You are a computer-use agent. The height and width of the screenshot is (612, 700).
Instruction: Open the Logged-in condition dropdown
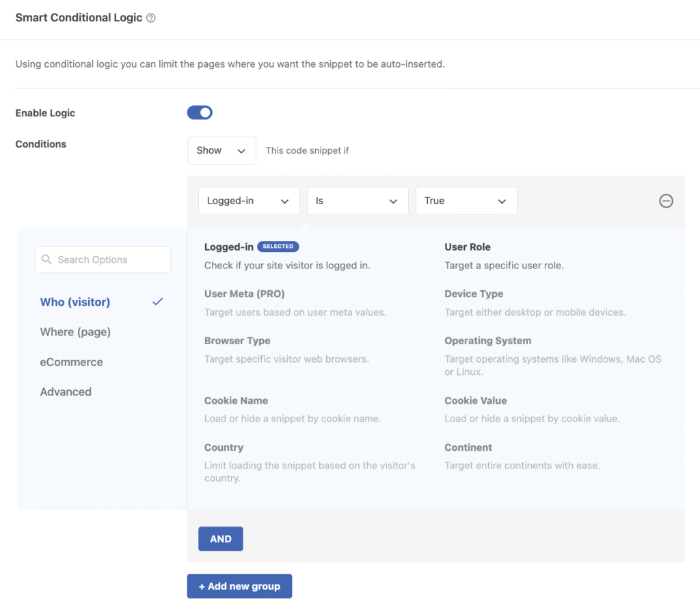248,200
